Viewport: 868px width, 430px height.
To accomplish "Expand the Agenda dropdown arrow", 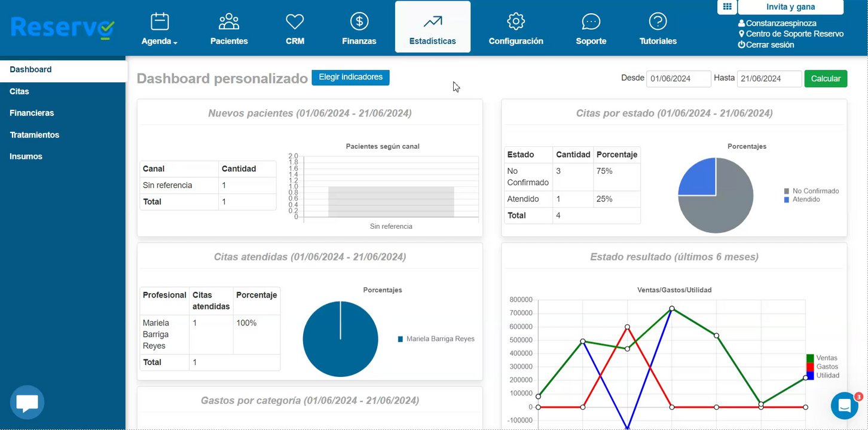I will click(x=175, y=42).
